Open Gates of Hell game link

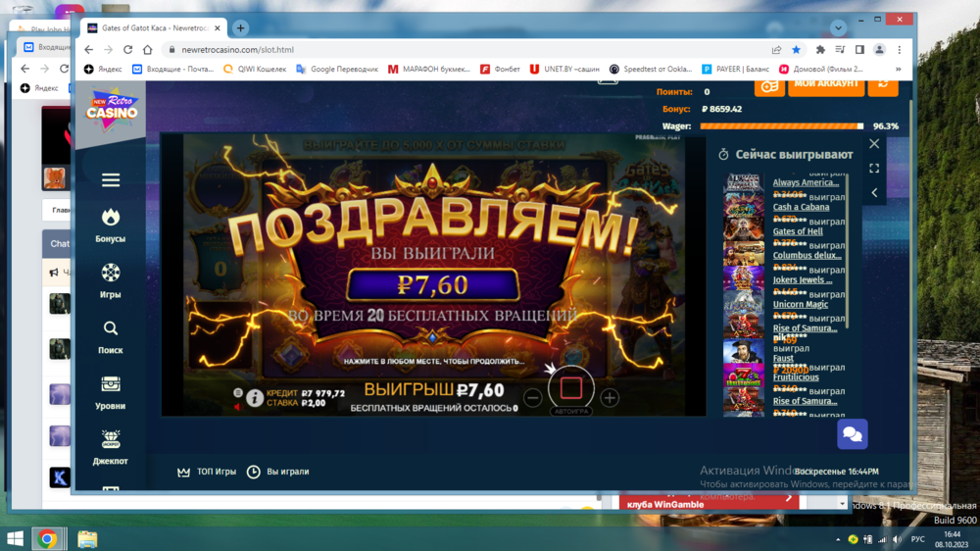point(798,231)
